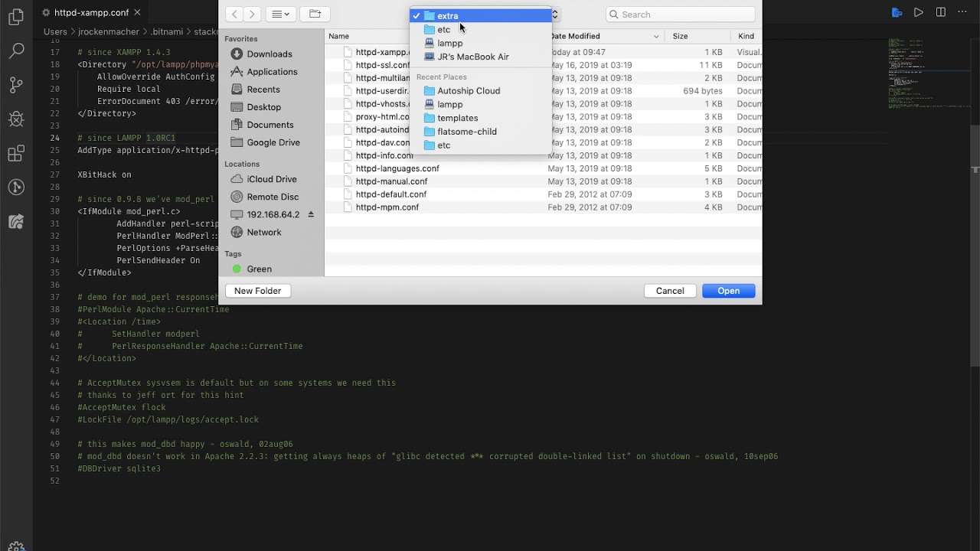
Task: Select 'extra' in the path dropdown
Action: 481,15
